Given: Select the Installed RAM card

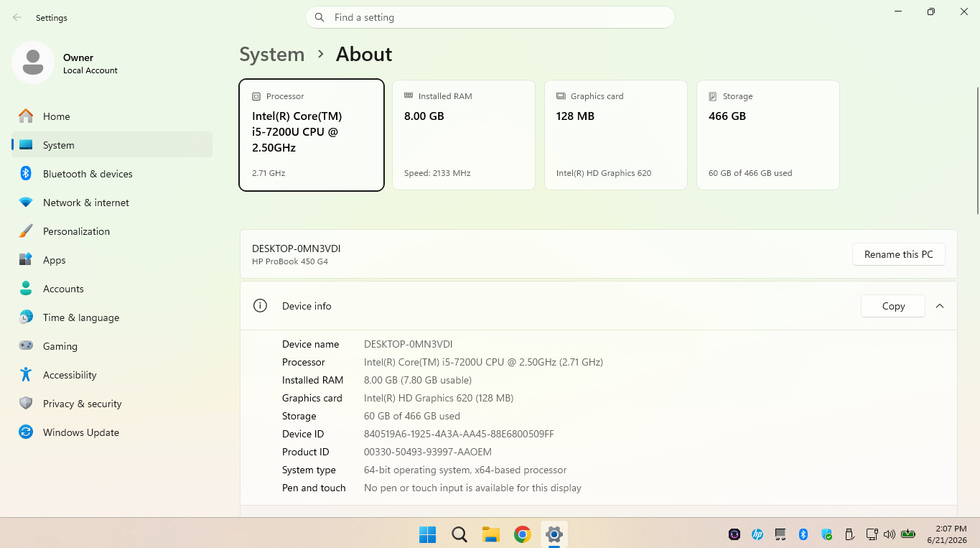Looking at the screenshot, I should 464,135.
